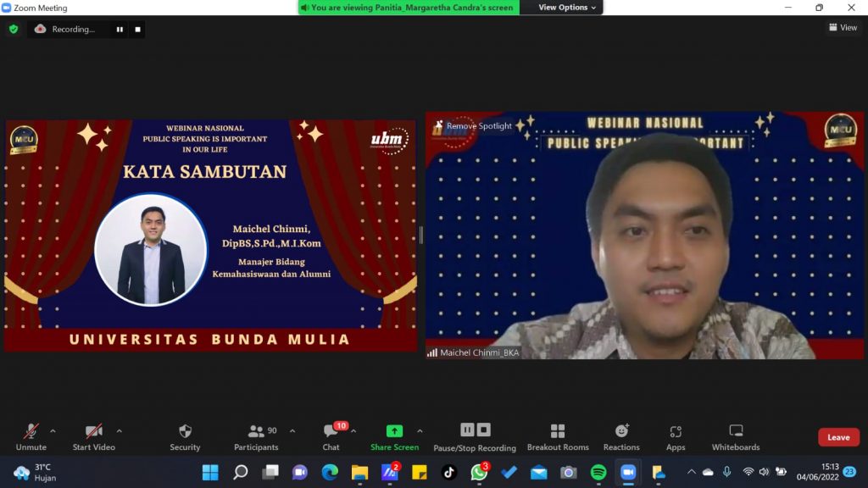Pause recording from bottom toolbar pause icon

pos(467,430)
